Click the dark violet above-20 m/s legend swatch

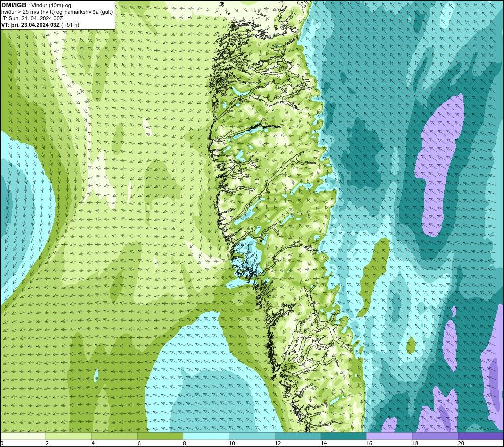tap(481, 436)
